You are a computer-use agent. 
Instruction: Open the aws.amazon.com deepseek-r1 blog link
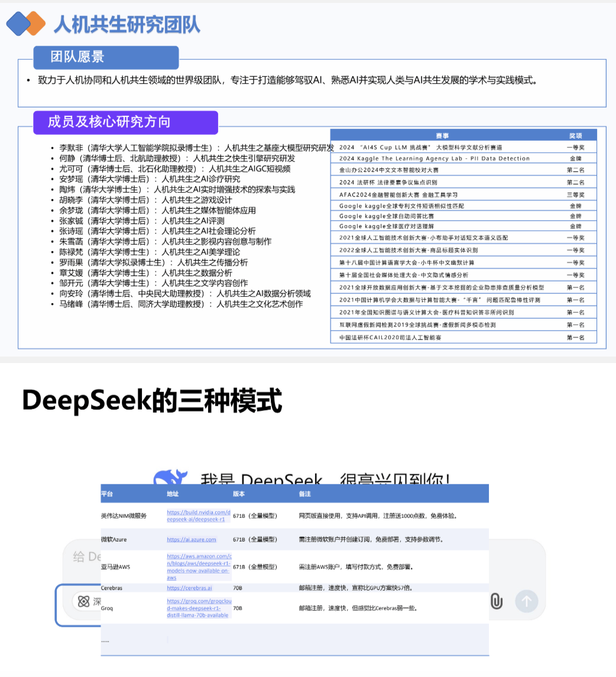(x=199, y=567)
